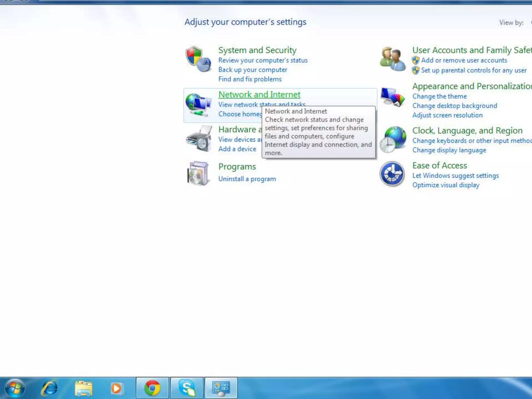Click the Appearance and Personalization monitor icon

click(393, 97)
